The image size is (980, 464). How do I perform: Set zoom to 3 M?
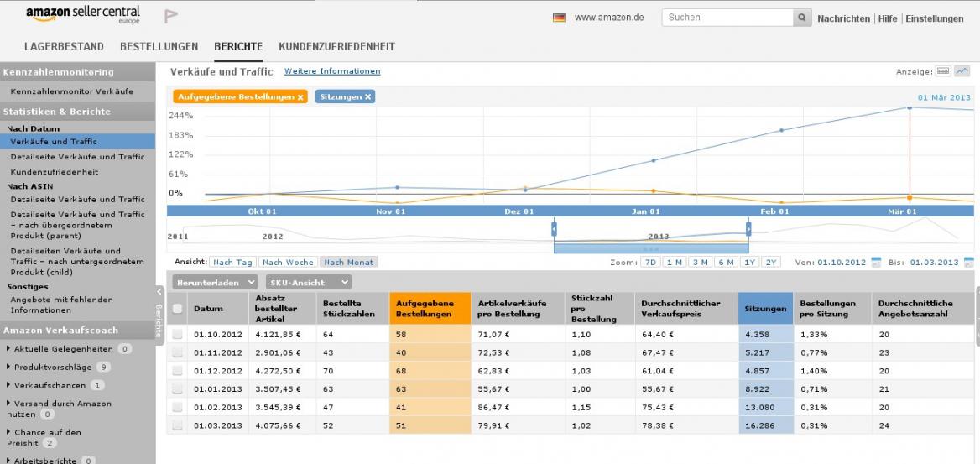700,262
